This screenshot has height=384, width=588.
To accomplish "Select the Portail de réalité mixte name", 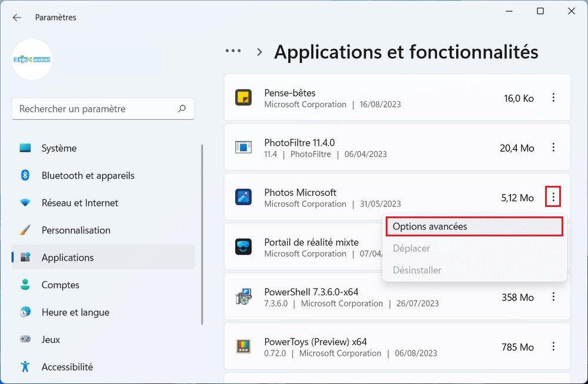I will 312,242.
